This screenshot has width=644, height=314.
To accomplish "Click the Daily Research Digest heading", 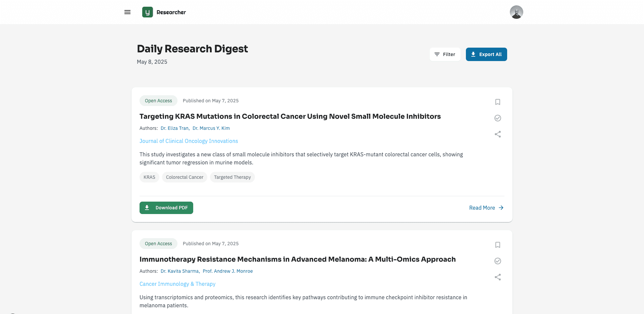I will (193, 49).
